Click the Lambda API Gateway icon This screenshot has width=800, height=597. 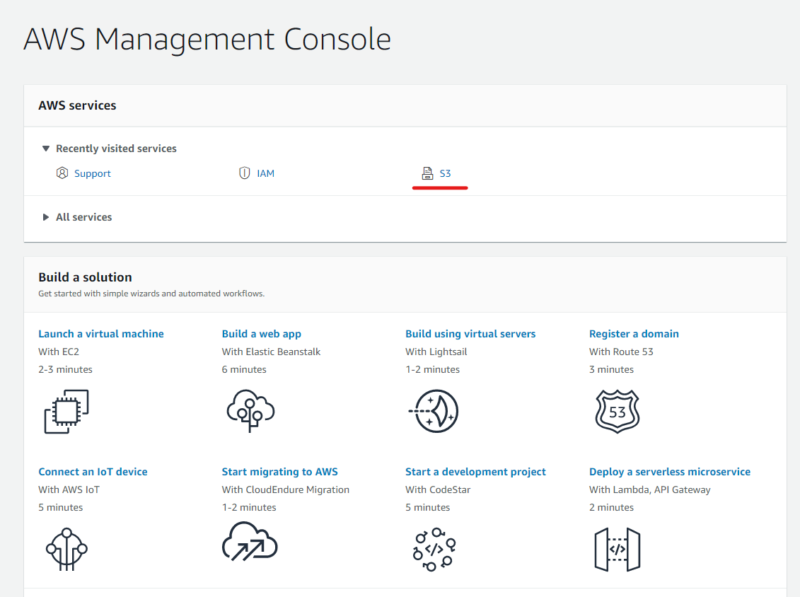tap(617, 550)
